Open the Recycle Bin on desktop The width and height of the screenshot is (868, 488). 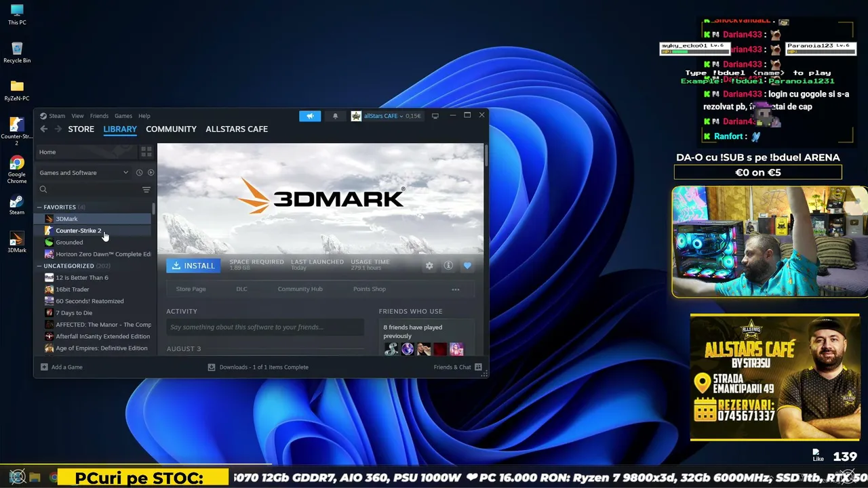click(x=17, y=52)
